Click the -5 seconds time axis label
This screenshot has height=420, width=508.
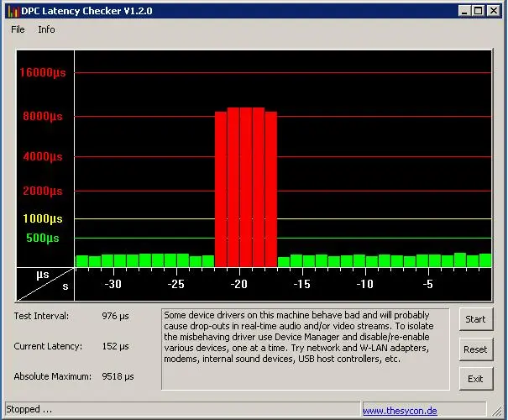(427, 285)
